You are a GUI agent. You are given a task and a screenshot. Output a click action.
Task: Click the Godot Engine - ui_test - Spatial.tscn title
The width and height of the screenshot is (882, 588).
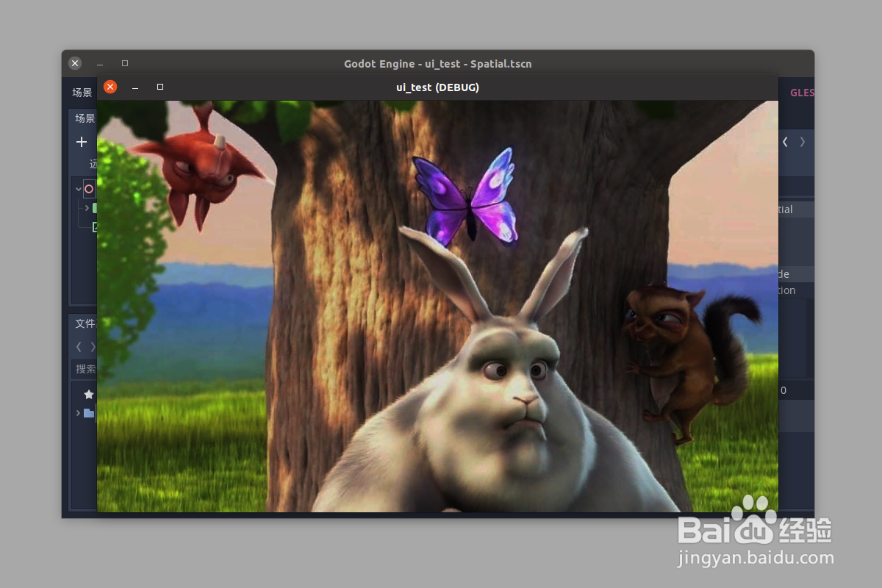[x=437, y=64]
